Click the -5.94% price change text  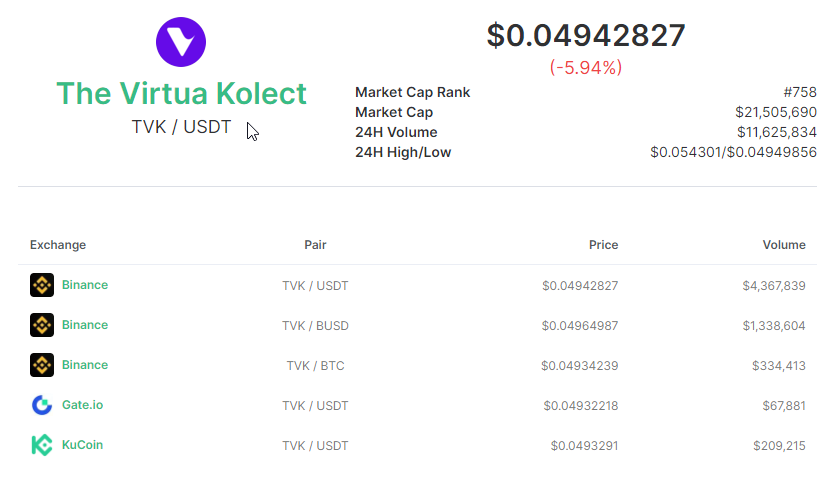(586, 67)
